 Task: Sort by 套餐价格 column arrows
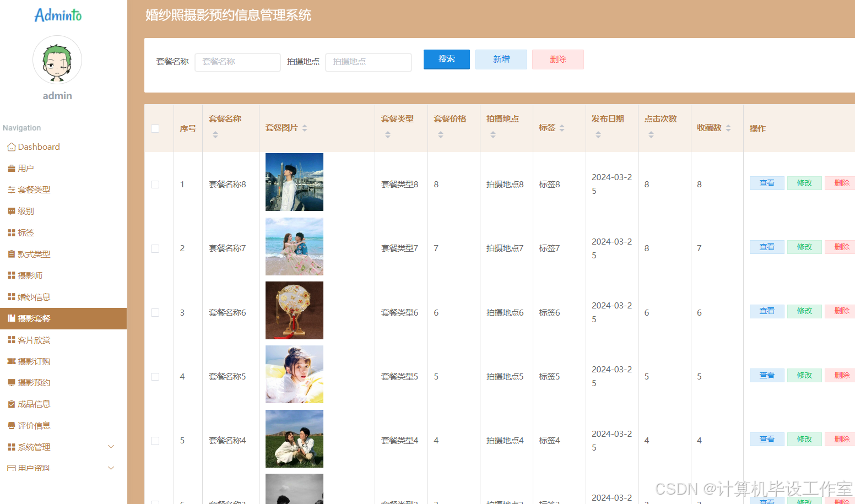[x=441, y=134]
